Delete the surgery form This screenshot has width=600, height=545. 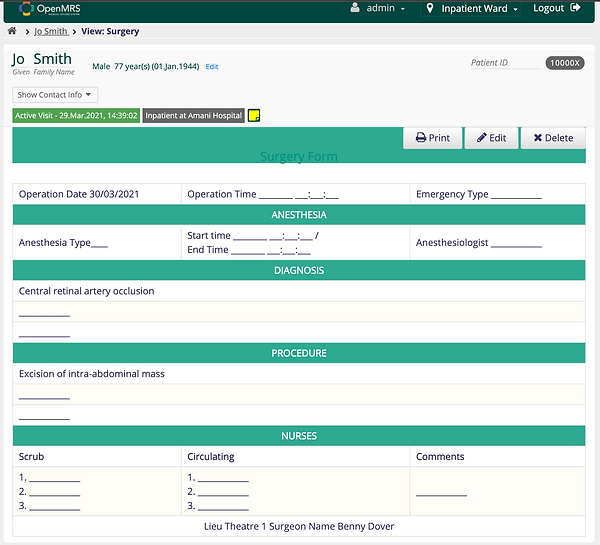(x=553, y=138)
